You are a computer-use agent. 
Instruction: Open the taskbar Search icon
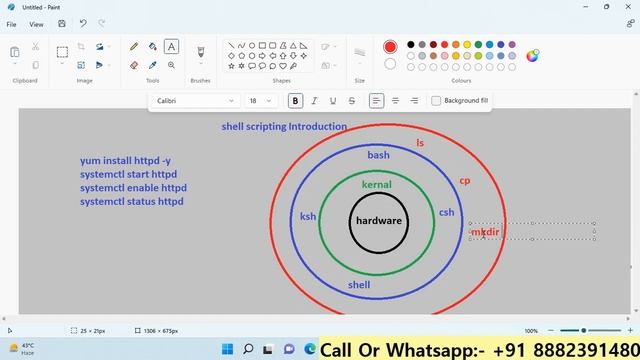[x=248, y=349]
